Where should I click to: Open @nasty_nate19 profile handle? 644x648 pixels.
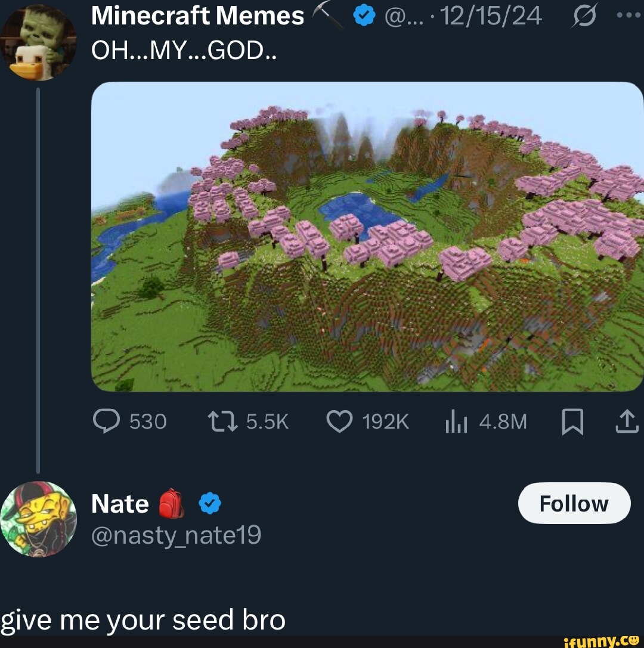(x=176, y=535)
